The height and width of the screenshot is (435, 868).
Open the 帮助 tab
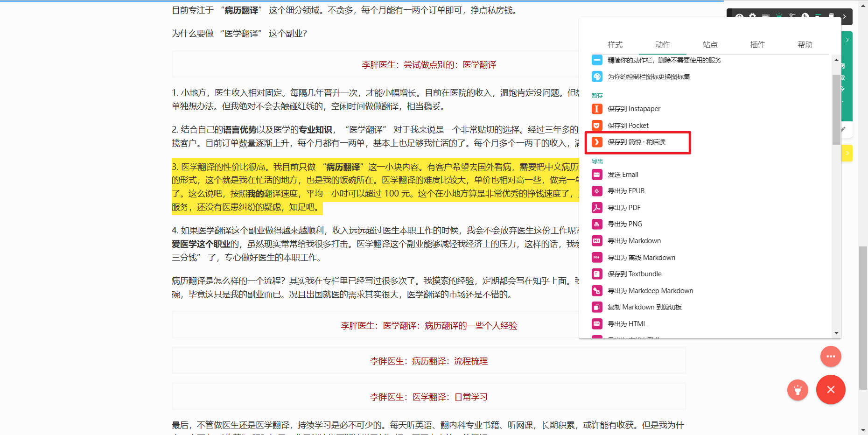click(x=805, y=44)
